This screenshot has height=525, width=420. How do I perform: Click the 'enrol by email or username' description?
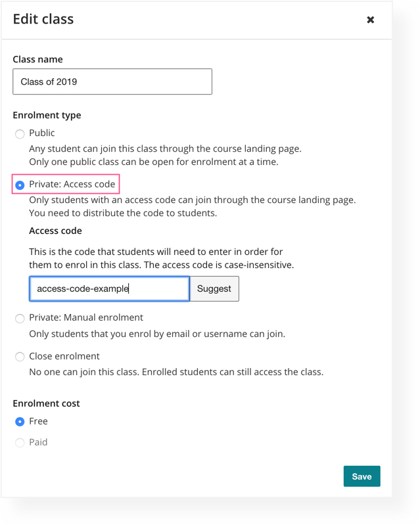[157, 334]
